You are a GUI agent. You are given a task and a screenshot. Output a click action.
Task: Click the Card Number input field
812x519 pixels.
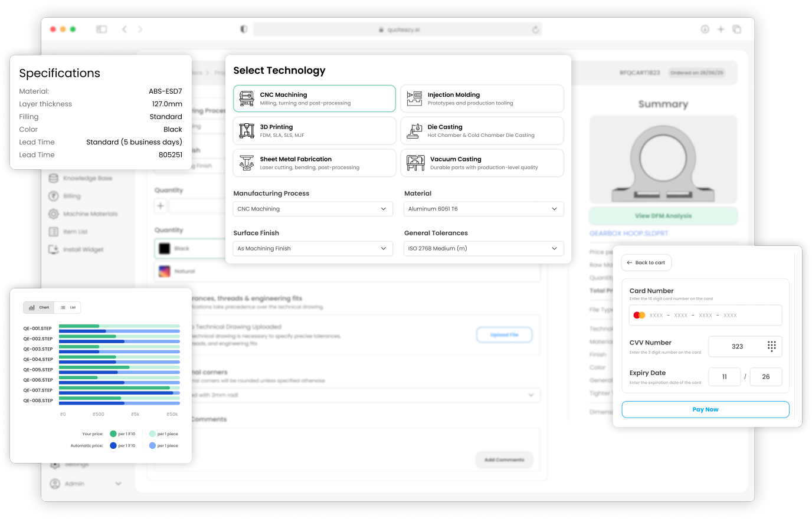tap(705, 316)
